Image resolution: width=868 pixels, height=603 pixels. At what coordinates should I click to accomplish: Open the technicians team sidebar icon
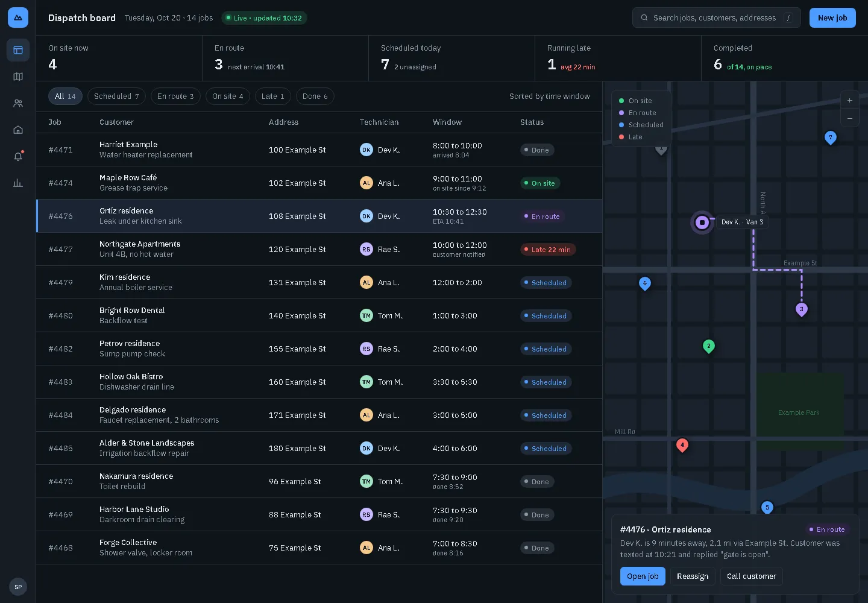18,103
